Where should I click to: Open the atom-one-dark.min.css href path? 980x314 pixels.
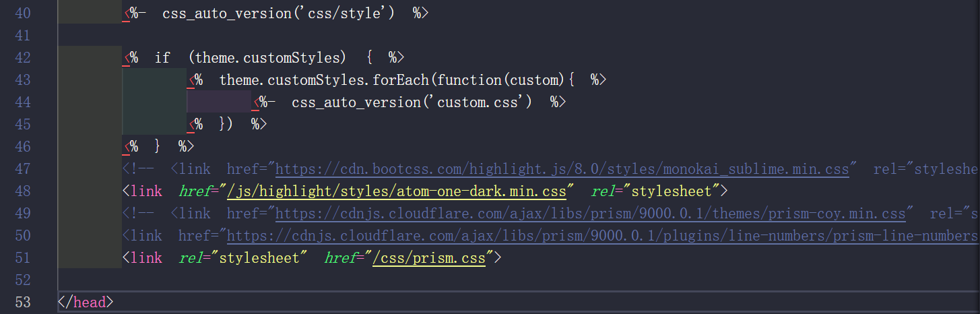(401, 191)
